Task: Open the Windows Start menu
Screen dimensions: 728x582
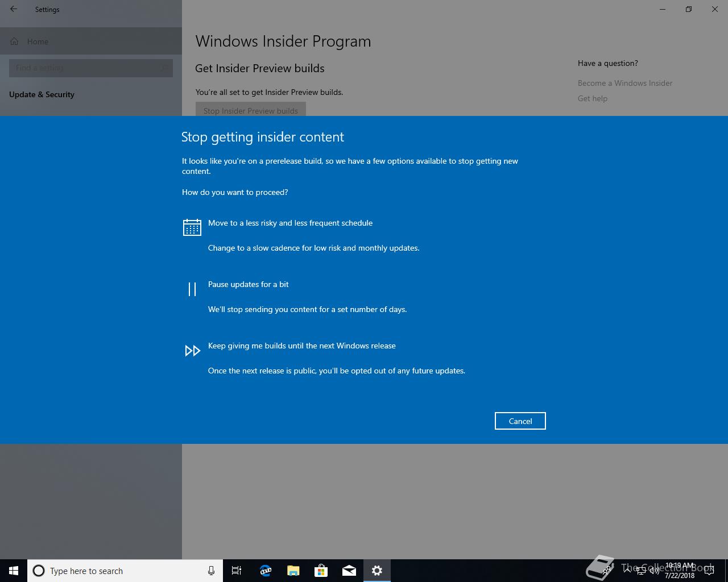Action: click(14, 571)
